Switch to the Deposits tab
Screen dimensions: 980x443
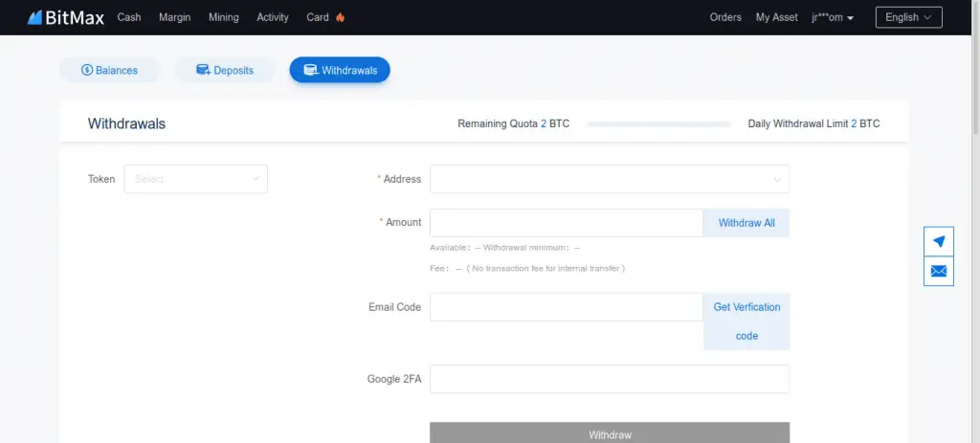click(x=224, y=70)
